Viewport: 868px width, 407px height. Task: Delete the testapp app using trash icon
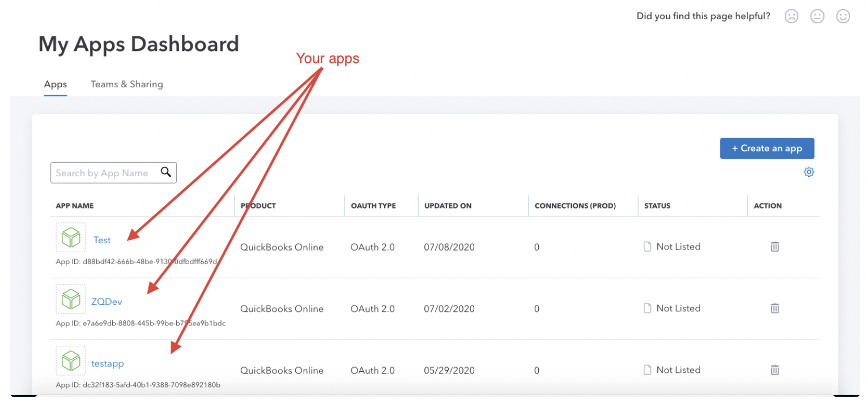(775, 370)
